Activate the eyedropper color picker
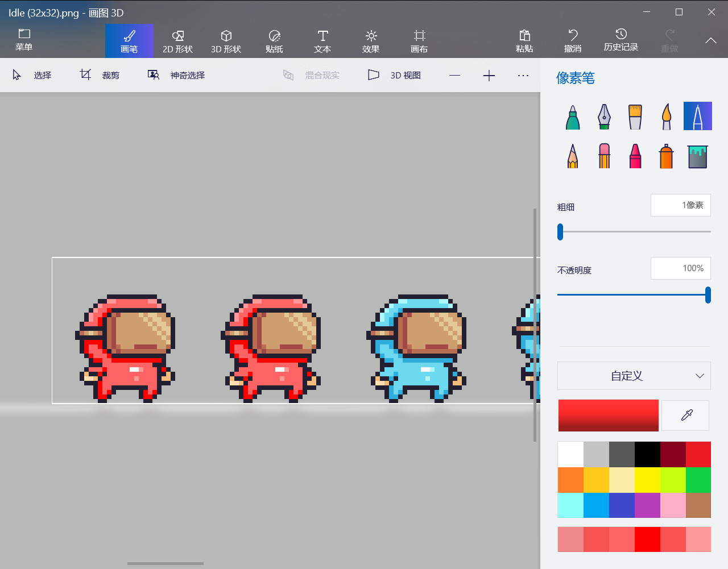Viewport: 728px width, 569px height. (686, 416)
